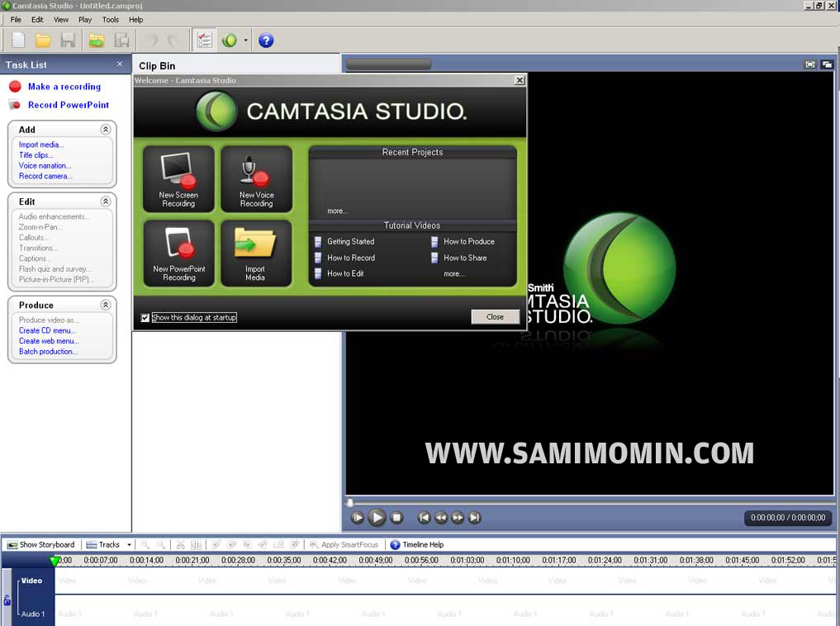The image size is (840, 626).
Task: Launch the Camtasia Recorder toolbar icon
Action: [230, 40]
